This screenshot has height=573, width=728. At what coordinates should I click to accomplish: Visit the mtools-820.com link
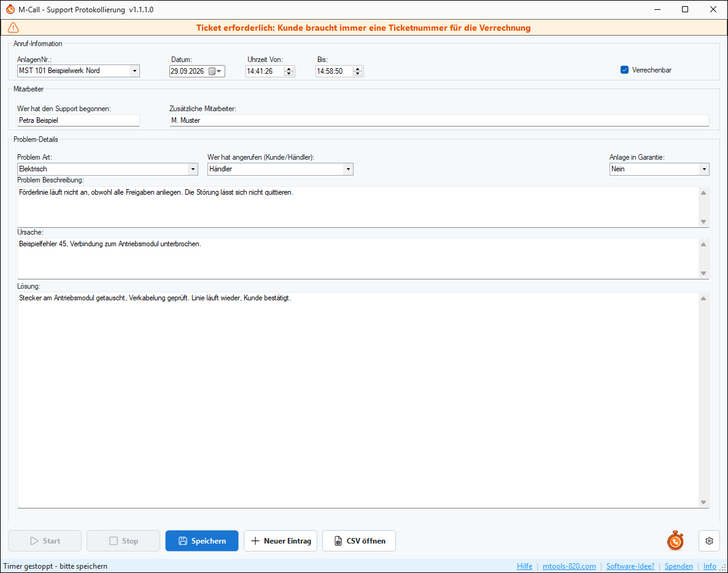569,566
